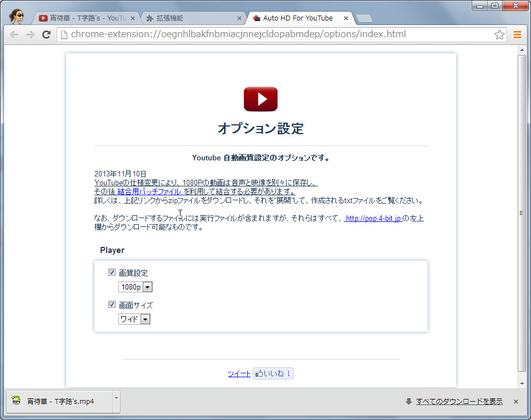The image size is (531, 420).
Task: Open the ワイド screen size dropdown
Action: point(134,319)
